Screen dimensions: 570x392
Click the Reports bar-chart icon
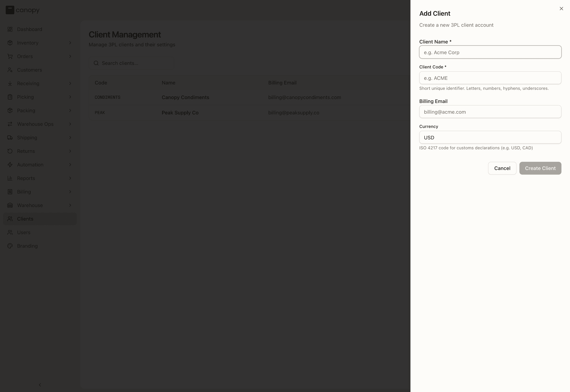click(10, 178)
